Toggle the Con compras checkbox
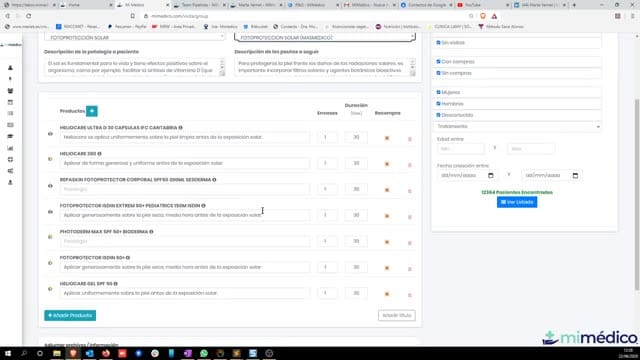 [x=438, y=62]
